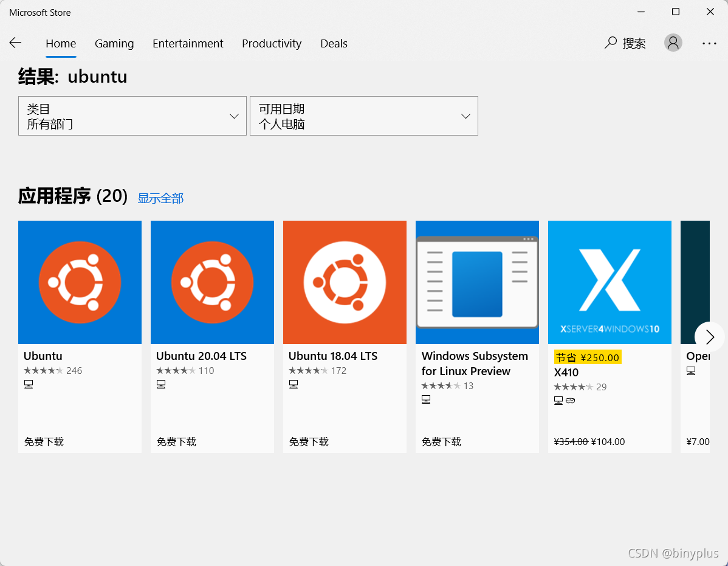Click mixed reality headset icon under X410
Viewport: 728px width, 566px height.
click(570, 400)
